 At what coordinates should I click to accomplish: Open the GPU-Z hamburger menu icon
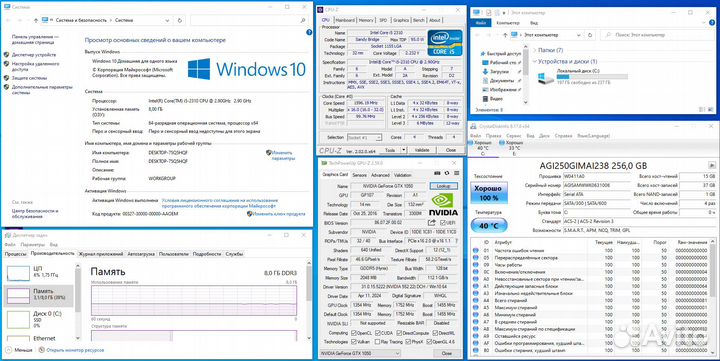456,173
